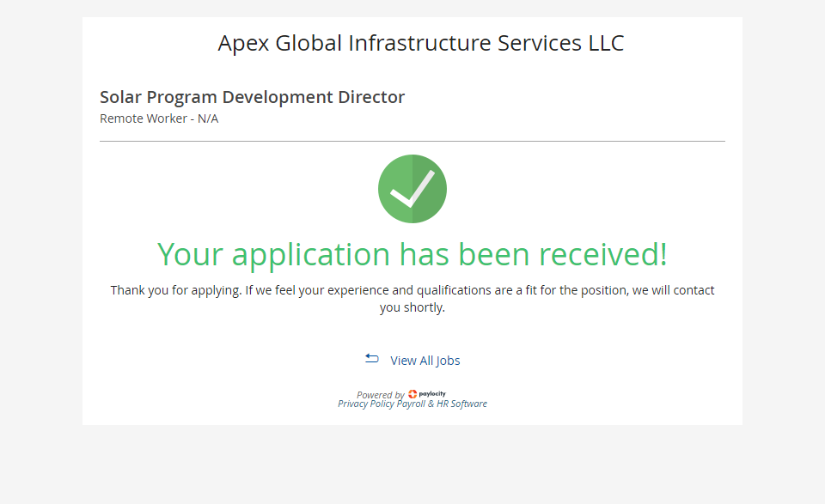
Task: Click the 'Powered by' footer text
Action: [x=380, y=395]
